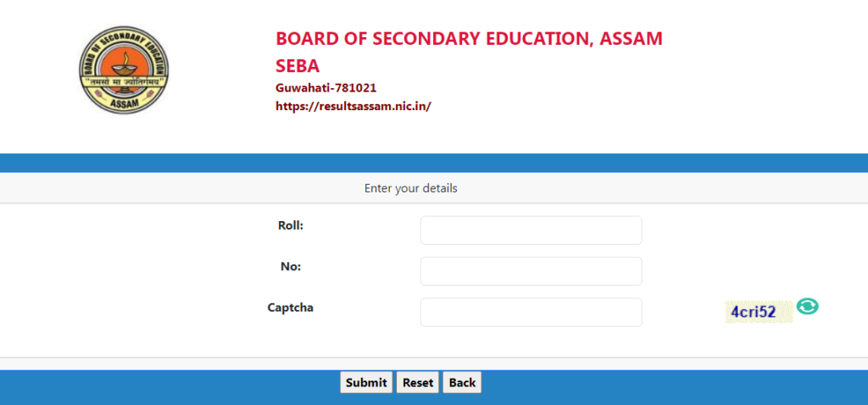
Task: Go back using the Back button
Action: pos(462,383)
